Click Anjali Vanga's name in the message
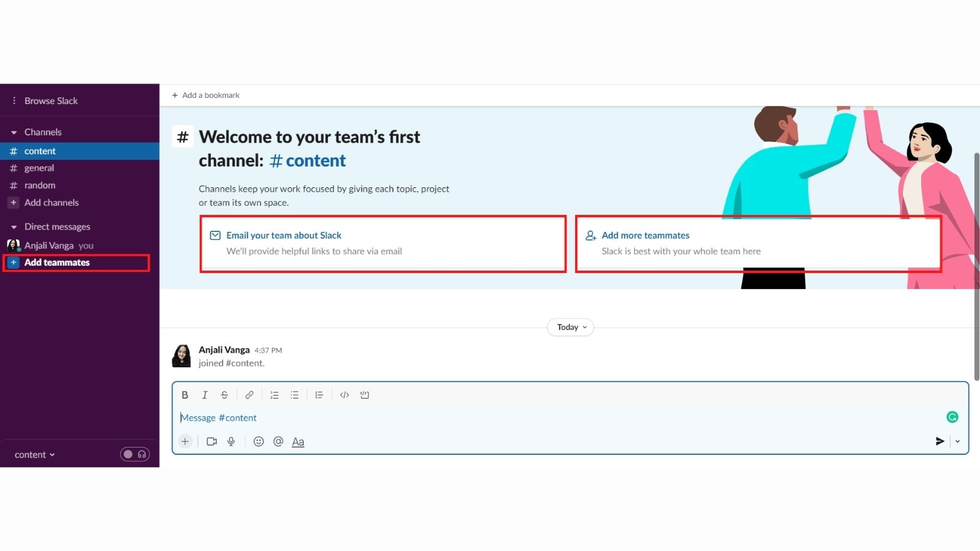This screenshot has height=551, width=980. point(224,350)
